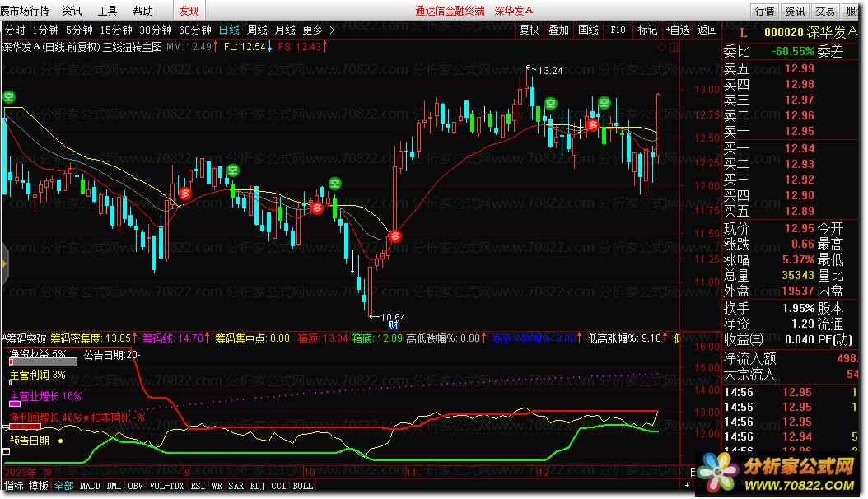This screenshot has height=499, width=868.
Task: Add stock with the +自选 button
Action: pos(678,30)
